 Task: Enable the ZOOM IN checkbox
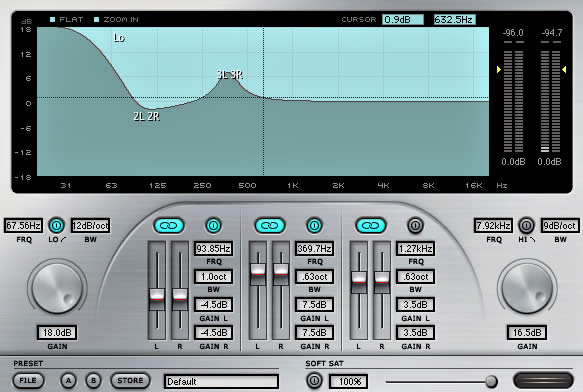(97, 20)
